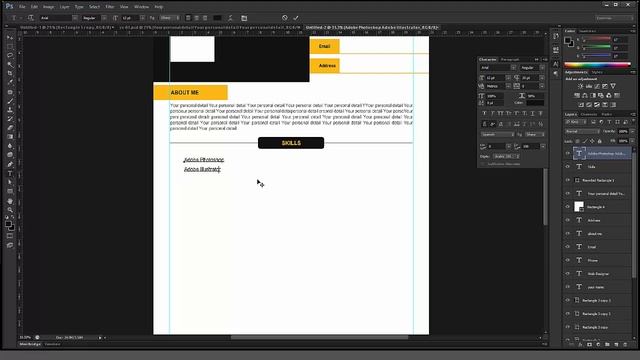Hide the Address text layer

click(x=567, y=220)
